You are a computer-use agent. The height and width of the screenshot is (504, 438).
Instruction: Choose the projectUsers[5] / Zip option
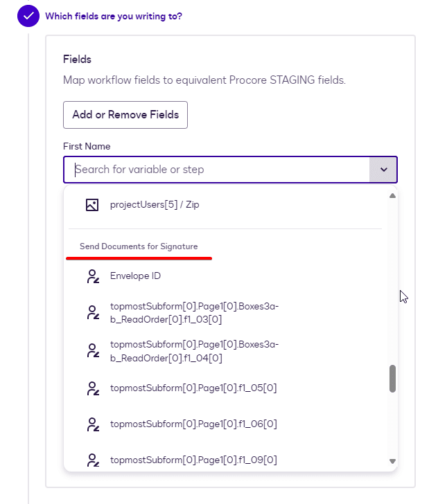click(155, 205)
